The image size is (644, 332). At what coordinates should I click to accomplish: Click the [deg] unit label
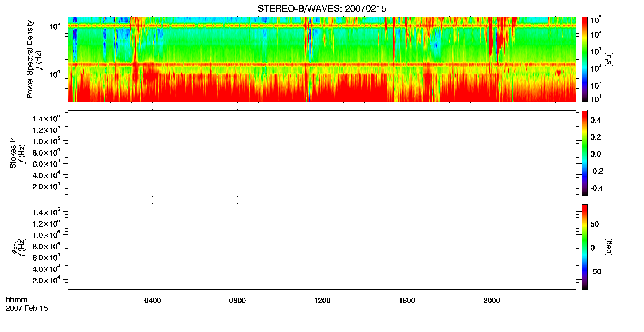(x=609, y=247)
